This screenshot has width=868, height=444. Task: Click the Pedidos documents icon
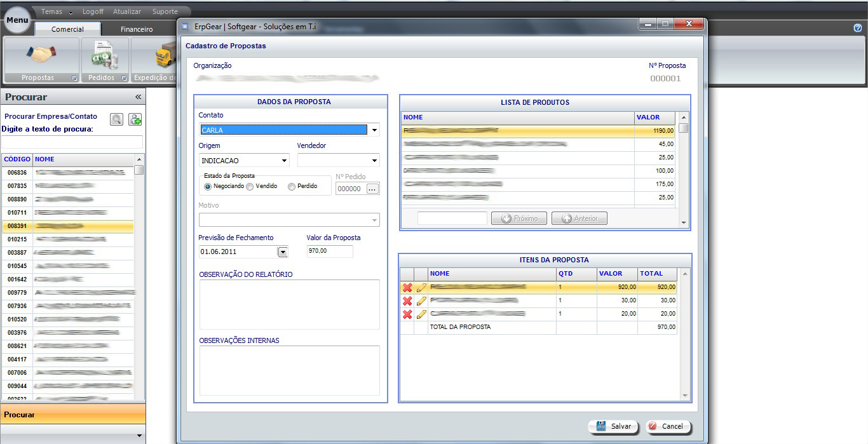coord(104,55)
